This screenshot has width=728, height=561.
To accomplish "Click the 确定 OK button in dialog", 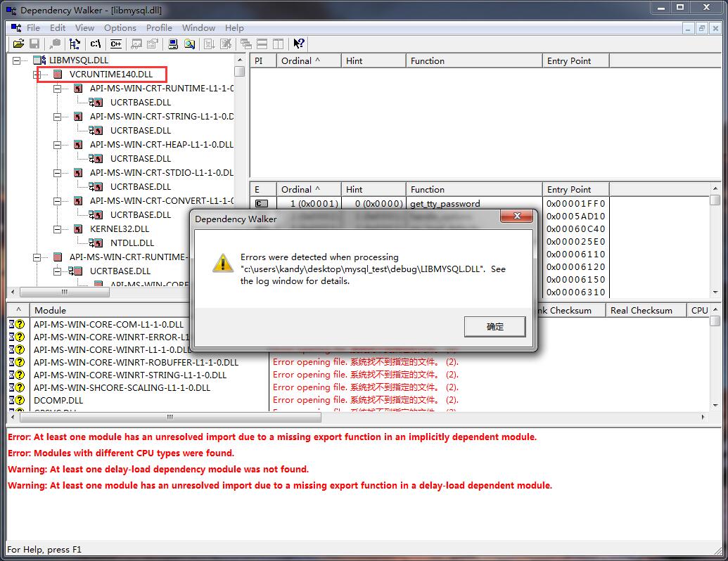I will click(x=495, y=327).
